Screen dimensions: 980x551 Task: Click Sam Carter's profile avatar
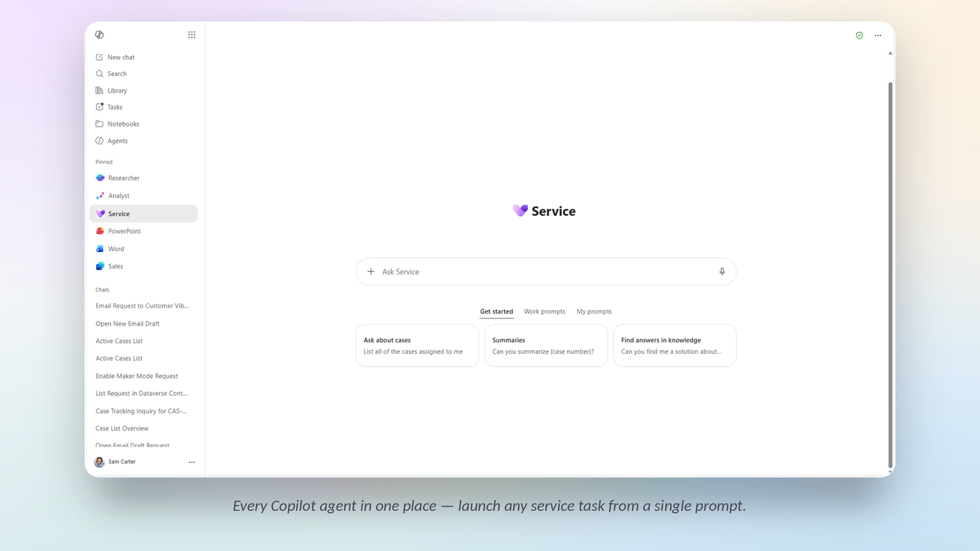coord(100,462)
